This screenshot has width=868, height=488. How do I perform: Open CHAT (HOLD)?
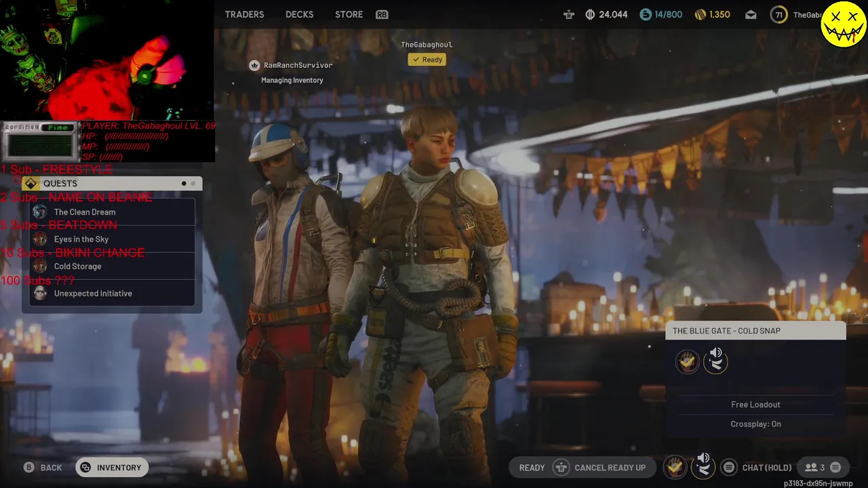(x=767, y=468)
